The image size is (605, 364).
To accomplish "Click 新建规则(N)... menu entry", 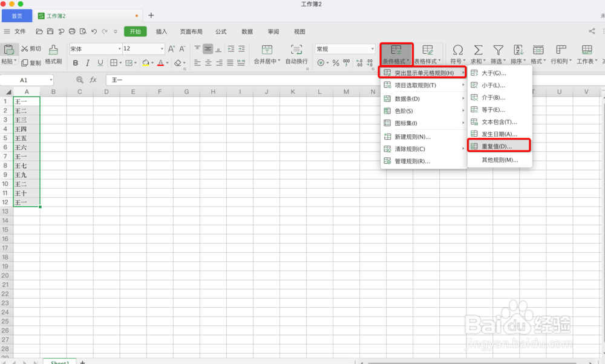I will pos(423,137).
